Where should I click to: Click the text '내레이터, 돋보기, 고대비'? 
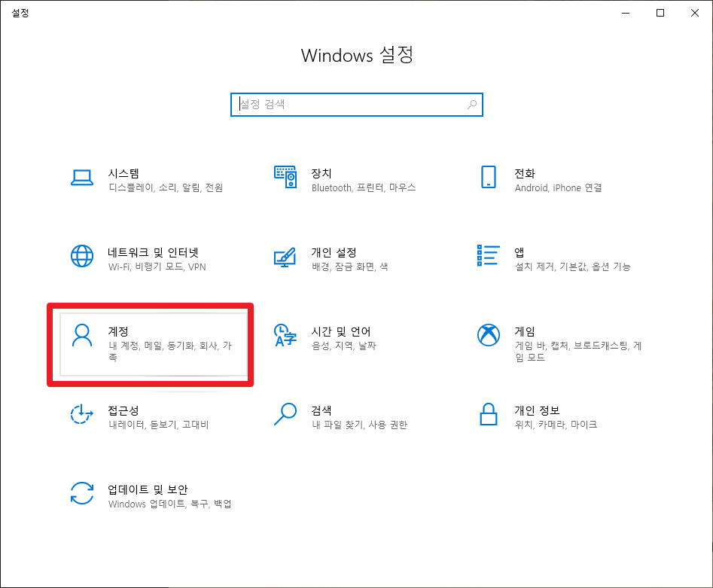tap(158, 425)
